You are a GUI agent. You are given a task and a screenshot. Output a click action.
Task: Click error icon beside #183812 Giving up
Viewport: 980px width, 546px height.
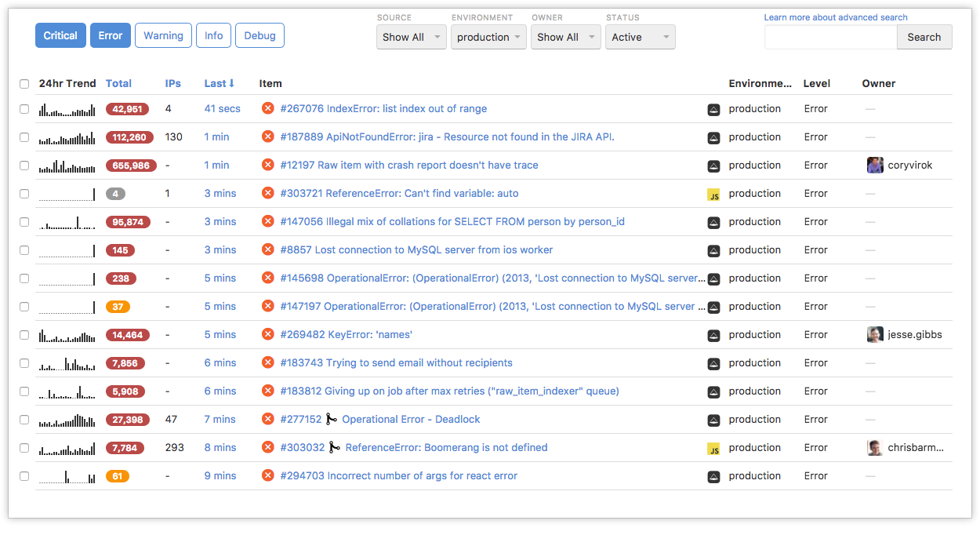[267, 391]
